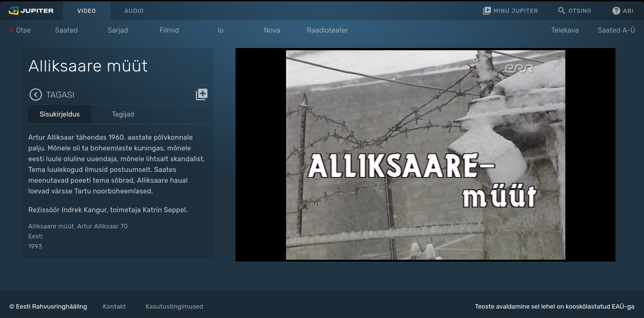
Task: Open the Kasutustingimused footer link
Action: pos(174,307)
